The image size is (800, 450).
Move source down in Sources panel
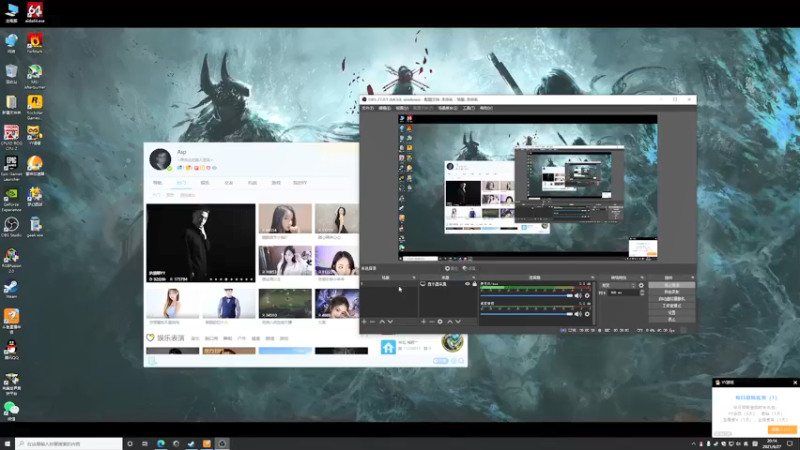coord(458,322)
